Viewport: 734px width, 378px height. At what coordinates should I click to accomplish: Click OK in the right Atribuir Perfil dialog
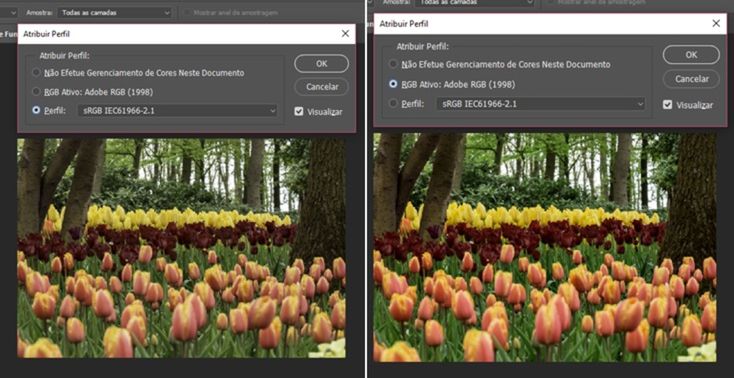(691, 55)
